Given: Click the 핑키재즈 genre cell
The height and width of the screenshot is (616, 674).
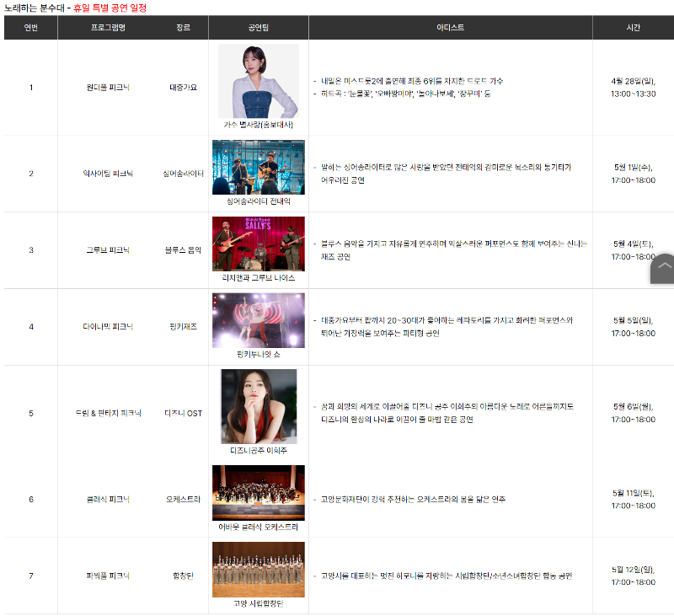Looking at the screenshot, I should [x=183, y=326].
